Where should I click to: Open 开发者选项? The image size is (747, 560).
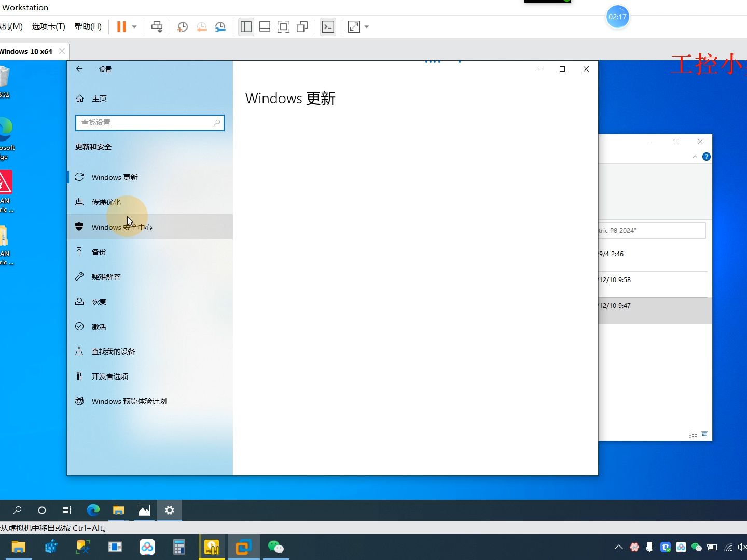point(149,376)
